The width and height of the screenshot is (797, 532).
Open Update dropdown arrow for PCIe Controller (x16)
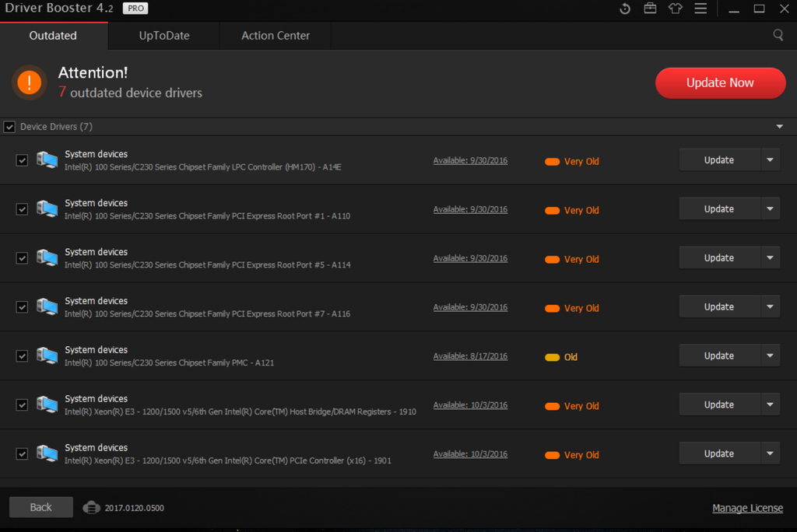click(770, 453)
